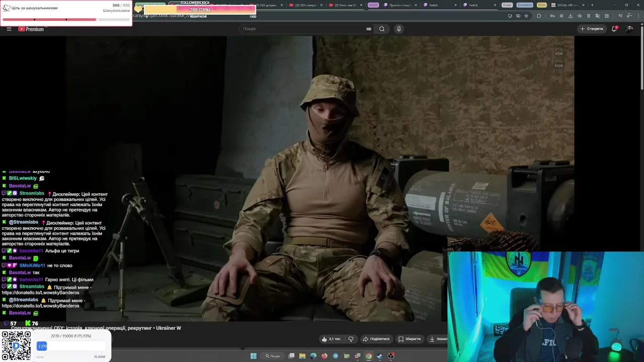Image resolution: width=644 pixels, height=362 pixels.
Task: Collapse the Twitch tab group label
Action: [x=373, y=5]
